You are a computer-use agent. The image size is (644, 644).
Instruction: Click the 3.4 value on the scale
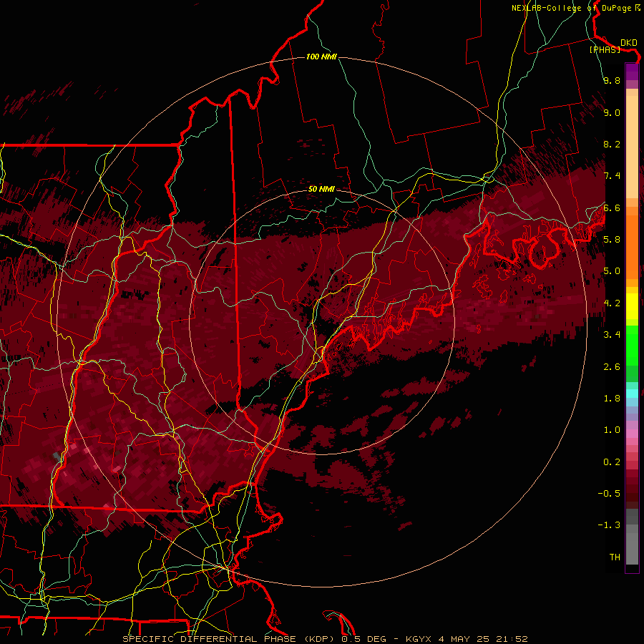[x=612, y=335]
